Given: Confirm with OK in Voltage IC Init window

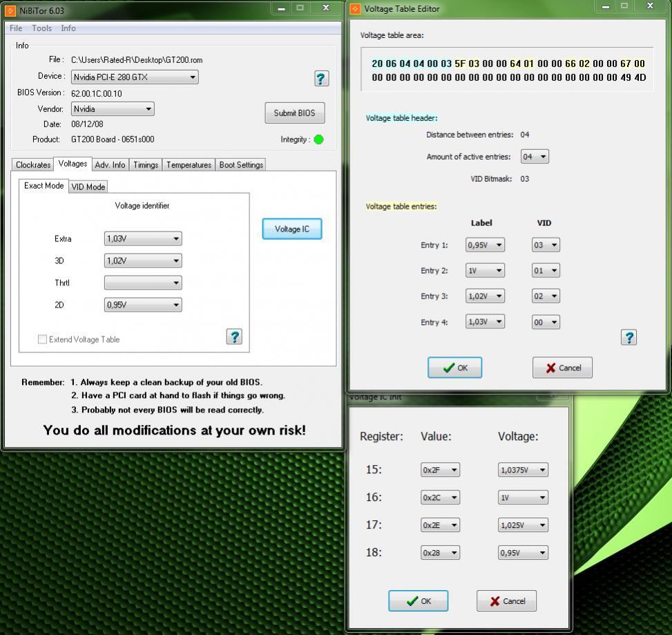Looking at the screenshot, I should point(419,600).
